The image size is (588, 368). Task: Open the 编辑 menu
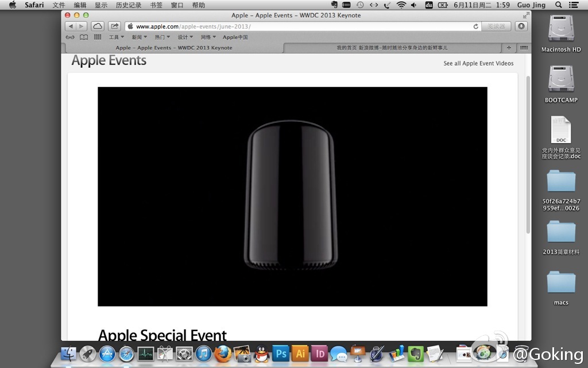(80, 5)
